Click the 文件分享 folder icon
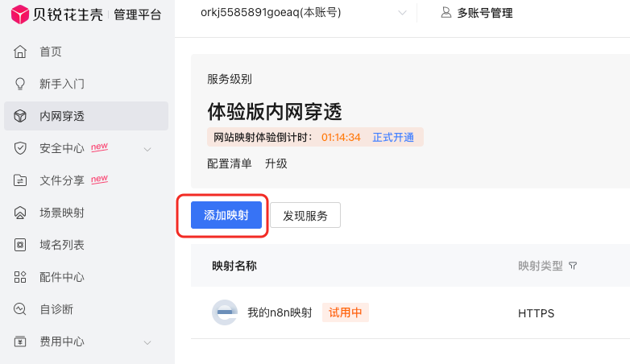Viewport: 630px width, 364px height. pos(20,180)
